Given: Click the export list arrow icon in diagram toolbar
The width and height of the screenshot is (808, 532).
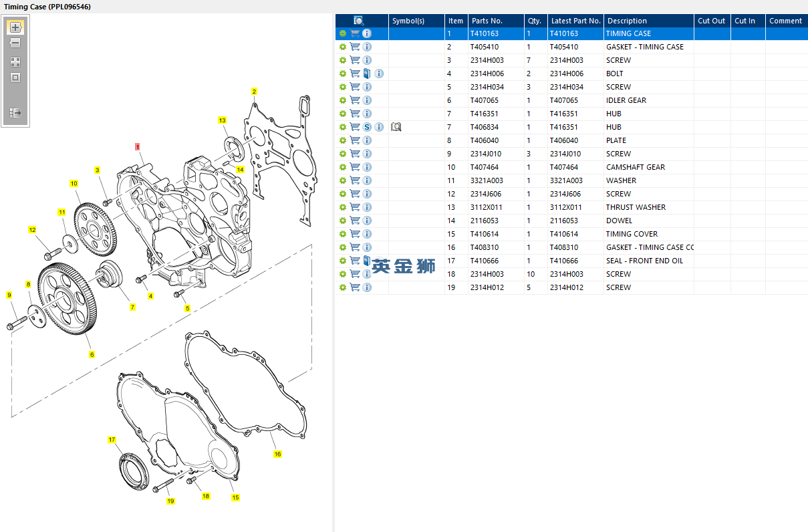Looking at the screenshot, I should [15, 113].
